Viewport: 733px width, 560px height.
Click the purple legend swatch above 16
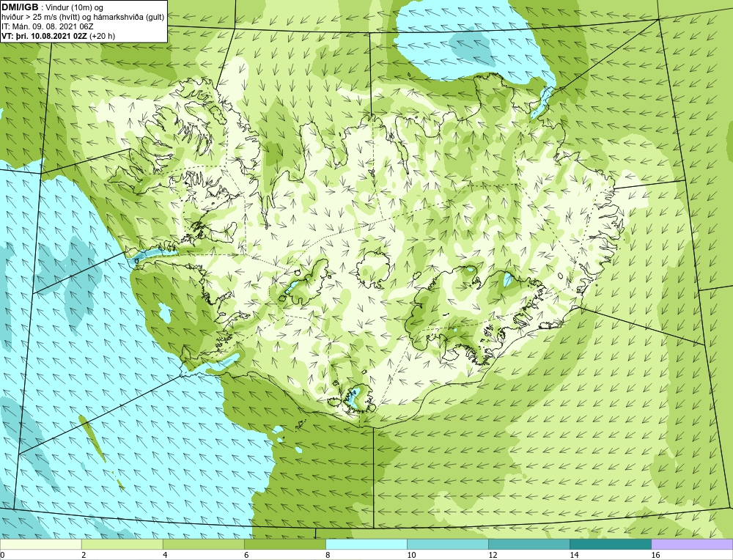click(x=692, y=544)
